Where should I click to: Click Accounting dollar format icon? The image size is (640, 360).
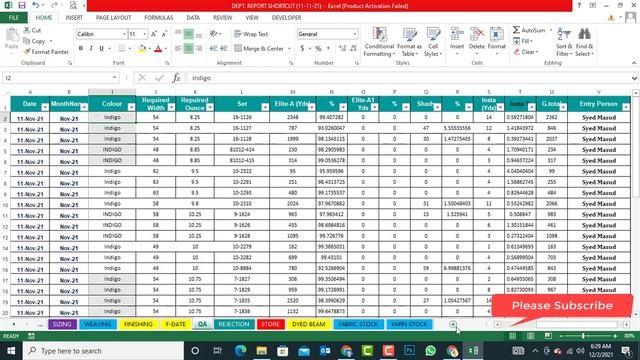pos(302,49)
